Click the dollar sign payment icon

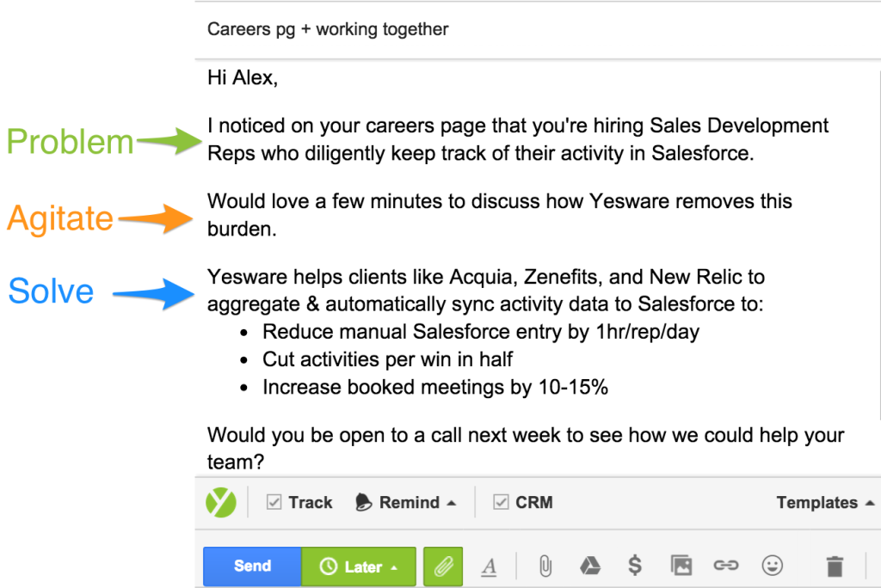click(x=635, y=566)
